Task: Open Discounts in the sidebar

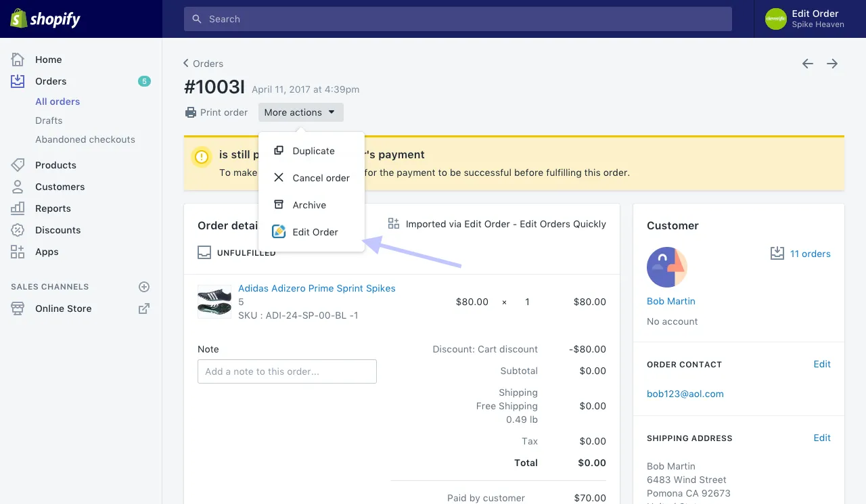Action: (58, 230)
